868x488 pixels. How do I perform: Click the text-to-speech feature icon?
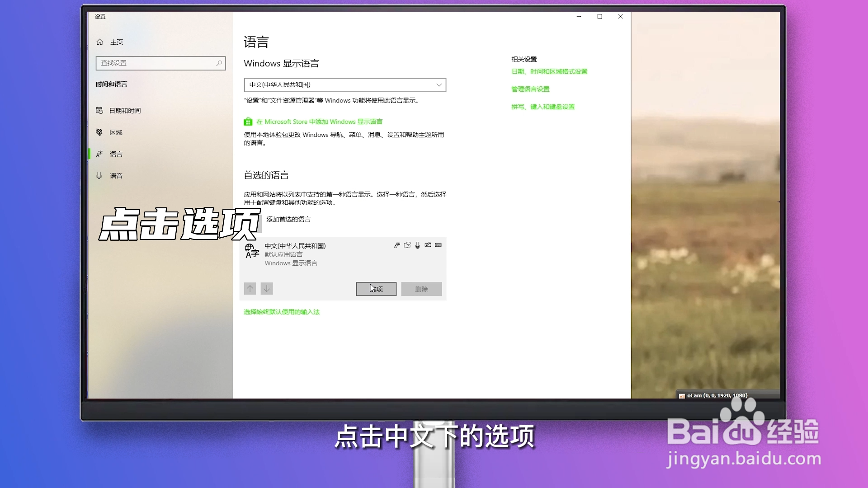tap(407, 245)
